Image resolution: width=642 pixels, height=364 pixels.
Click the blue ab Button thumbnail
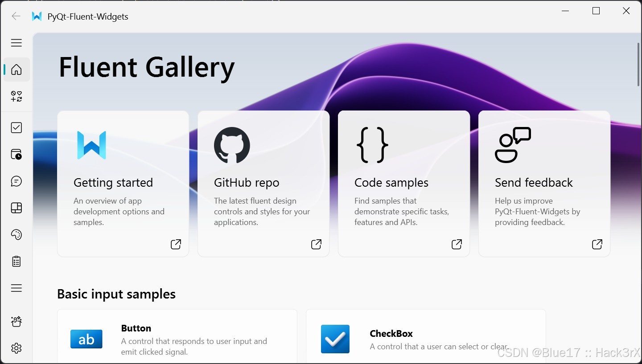tap(86, 339)
